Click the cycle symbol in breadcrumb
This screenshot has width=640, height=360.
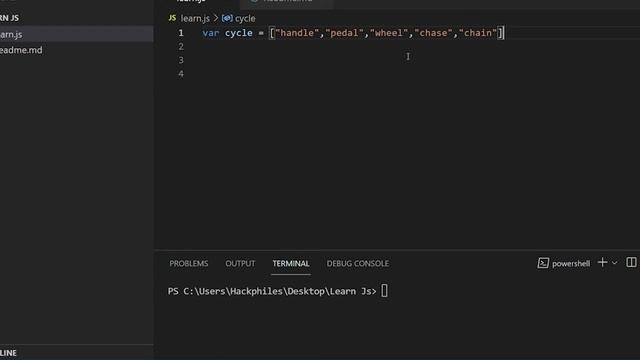(x=245, y=18)
